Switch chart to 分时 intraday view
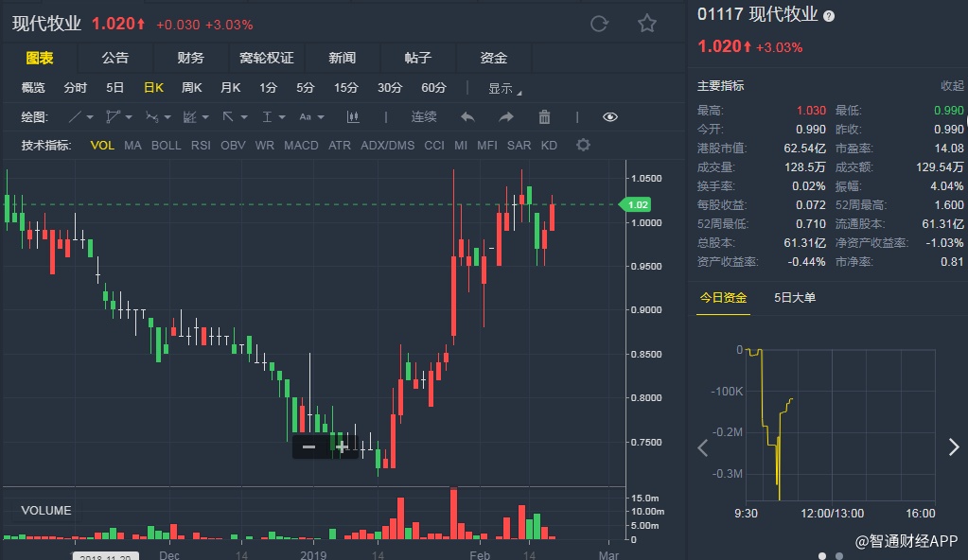The image size is (968, 560). click(76, 88)
